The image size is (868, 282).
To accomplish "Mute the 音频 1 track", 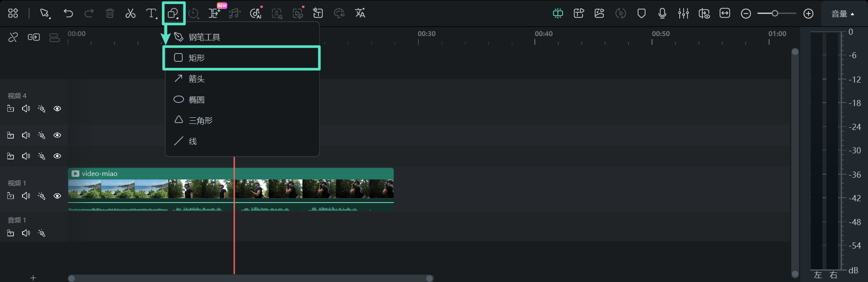I will point(26,233).
